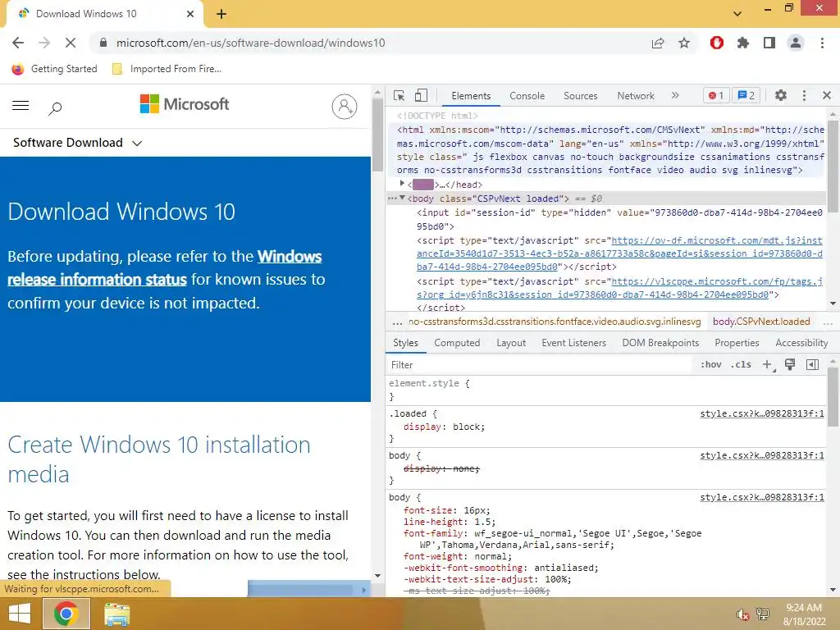Click the red error count badge
The image size is (840, 630).
coord(716,95)
